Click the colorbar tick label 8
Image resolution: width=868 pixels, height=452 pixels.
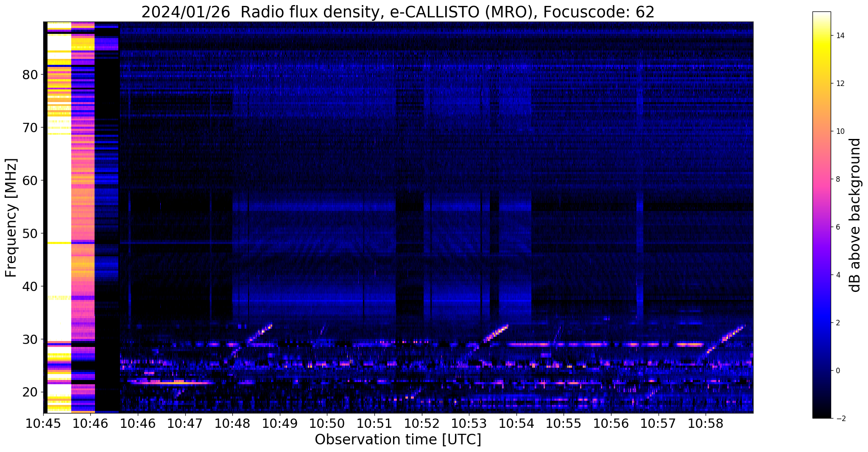click(x=837, y=179)
